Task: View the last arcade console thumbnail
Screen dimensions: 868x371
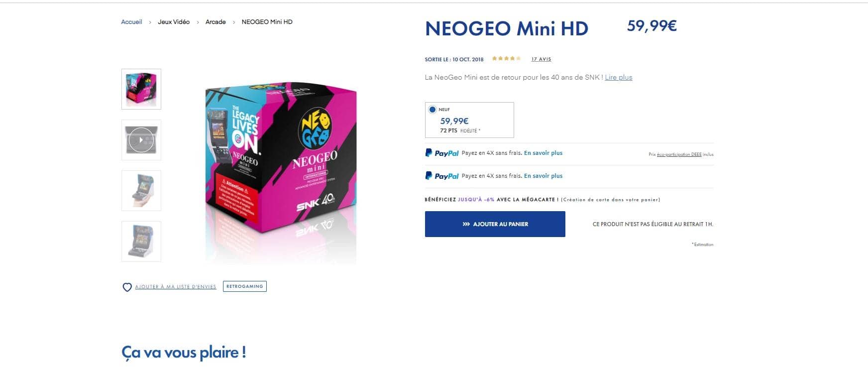Action: tap(141, 242)
